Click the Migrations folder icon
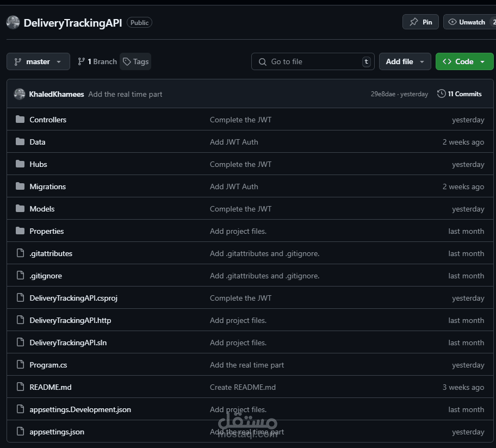The height and width of the screenshot is (448, 496). [x=20, y=186]
